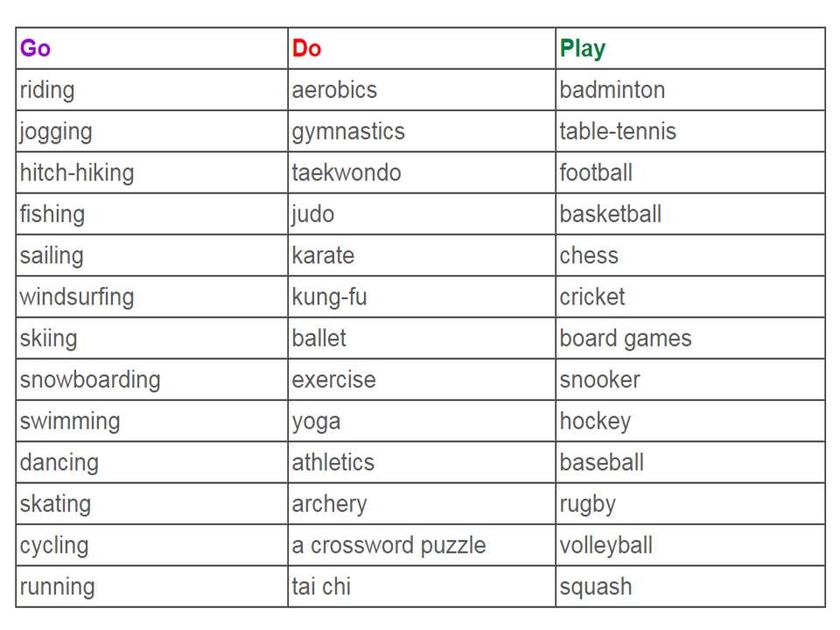This screenshot has width=840, height=630.
Task: Click the word "squash"
Action: (595, 586)
